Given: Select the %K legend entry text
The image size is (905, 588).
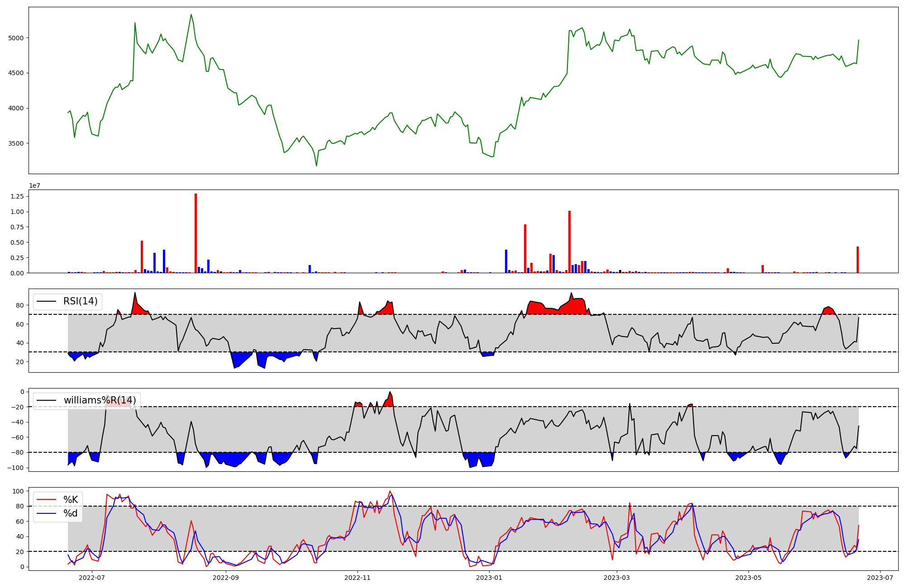Looking at the screenshot, I should (x=71, y=500).
